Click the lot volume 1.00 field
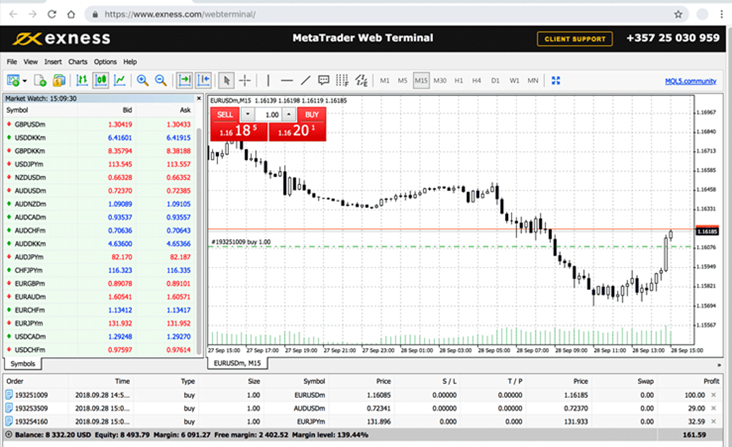732x447 pixels. coord(268,114)
